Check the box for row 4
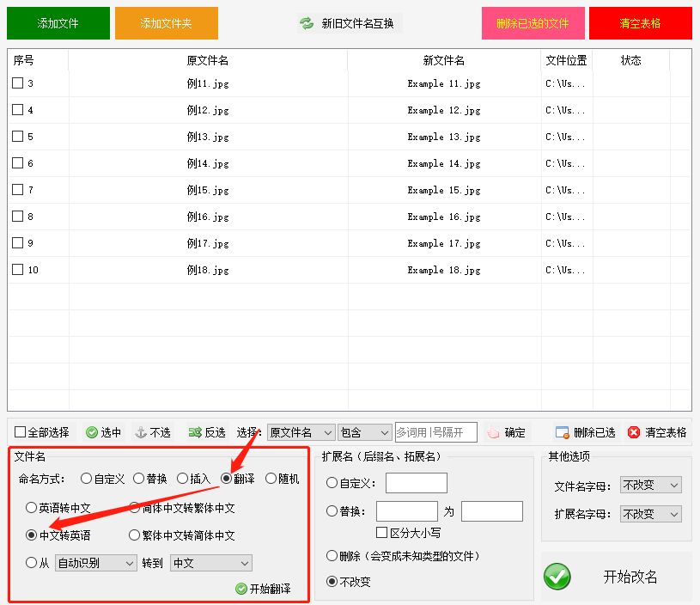Viewport: 700px width, 605px height. pyautogui.click(x=17, y=110)
